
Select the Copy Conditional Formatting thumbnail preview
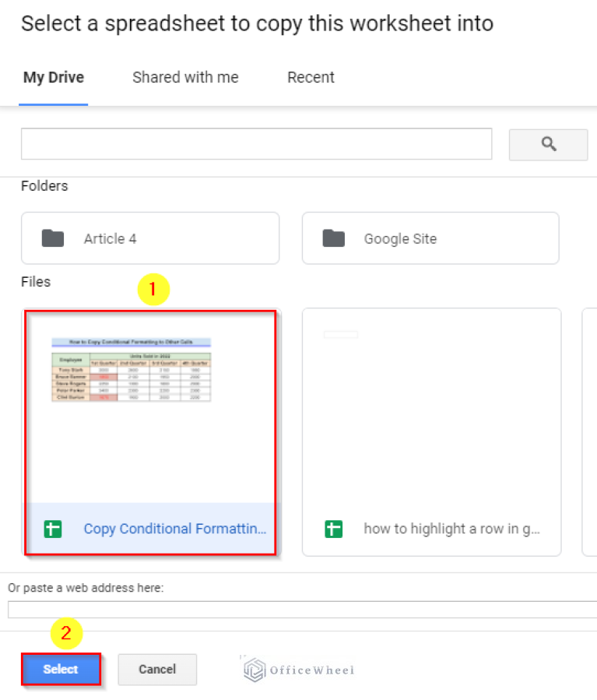pyautogui.click(x=150, y=405)
